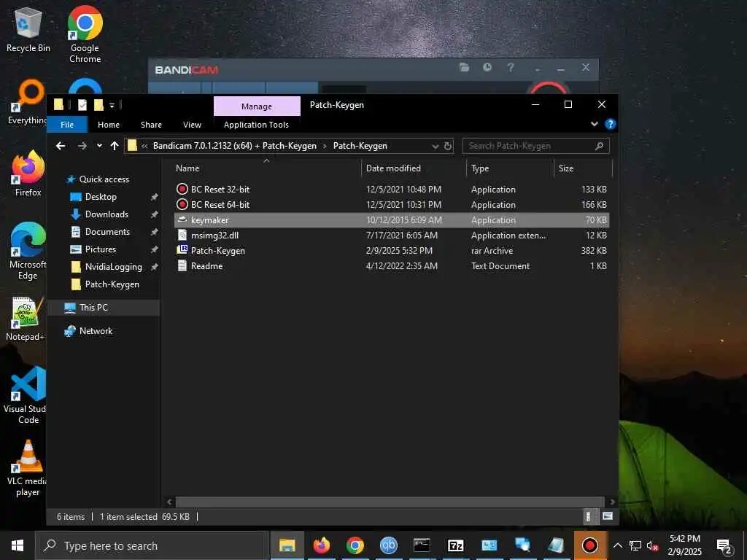Expand the ribbon with the chevron
Screen dimensions: 747x560
[x=594, y=124]
